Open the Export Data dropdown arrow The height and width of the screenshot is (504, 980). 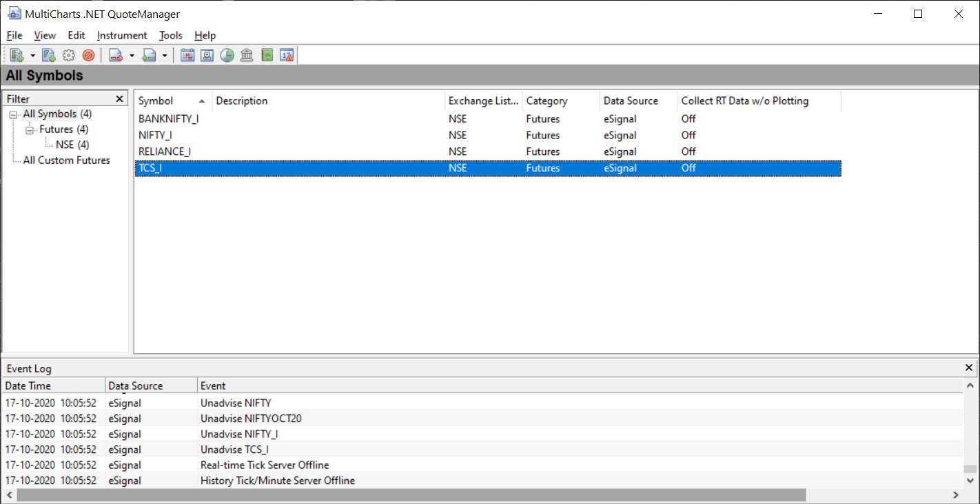click(x=165, y=56)
